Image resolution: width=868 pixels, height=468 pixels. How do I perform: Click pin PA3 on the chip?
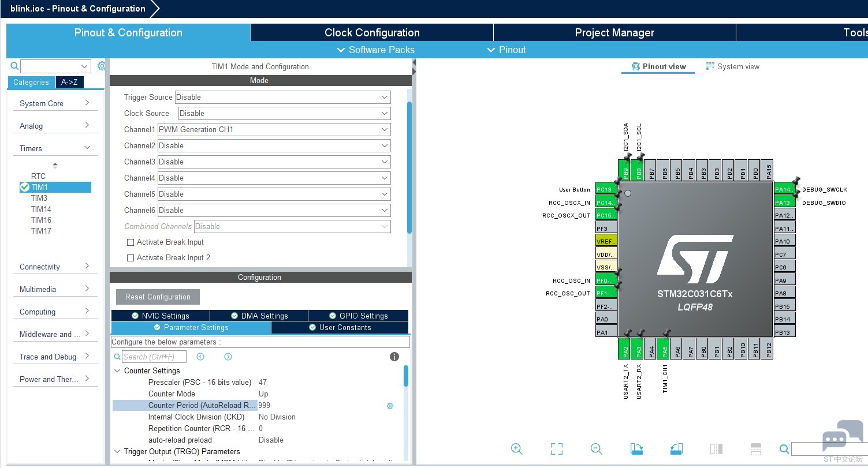[638, 349]
